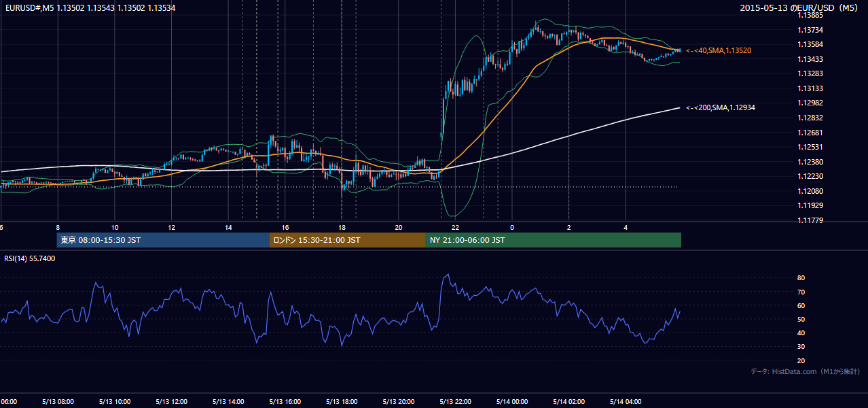Click the RSI scale value 20
The height and width of the screenshot is (408, 868).
(801, 360)
